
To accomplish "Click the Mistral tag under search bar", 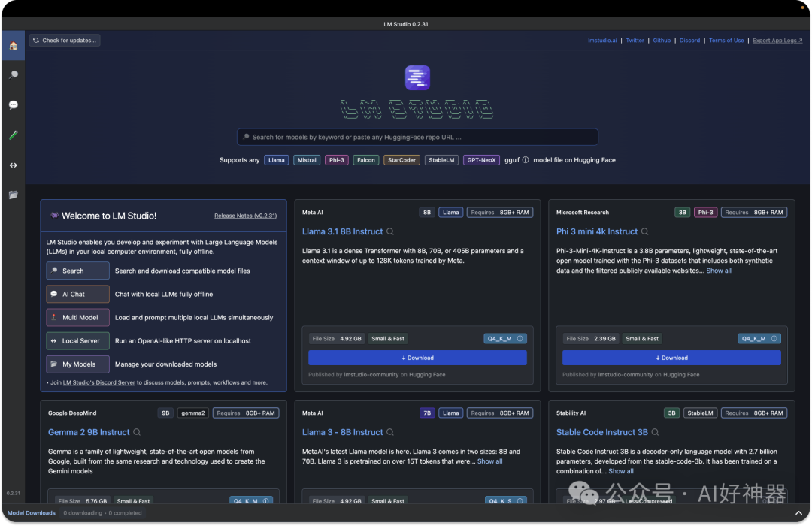I will click(307, 160).
